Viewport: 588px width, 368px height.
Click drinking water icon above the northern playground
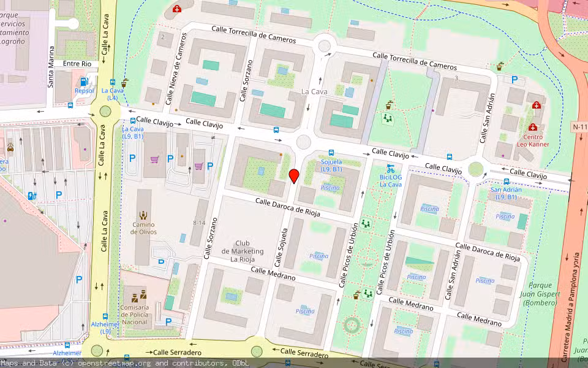point(390,105)
